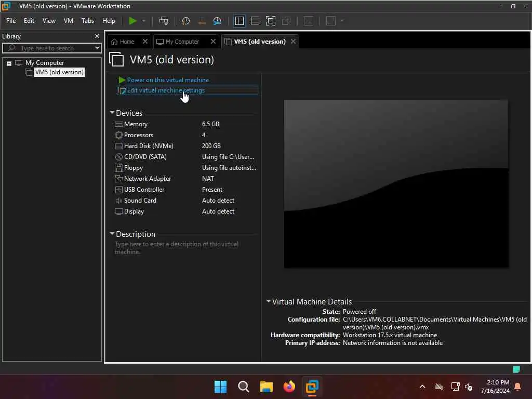Screen dimensions: 532x399
Task: Select My Computer in the library tree
Action: click(45, 63)
